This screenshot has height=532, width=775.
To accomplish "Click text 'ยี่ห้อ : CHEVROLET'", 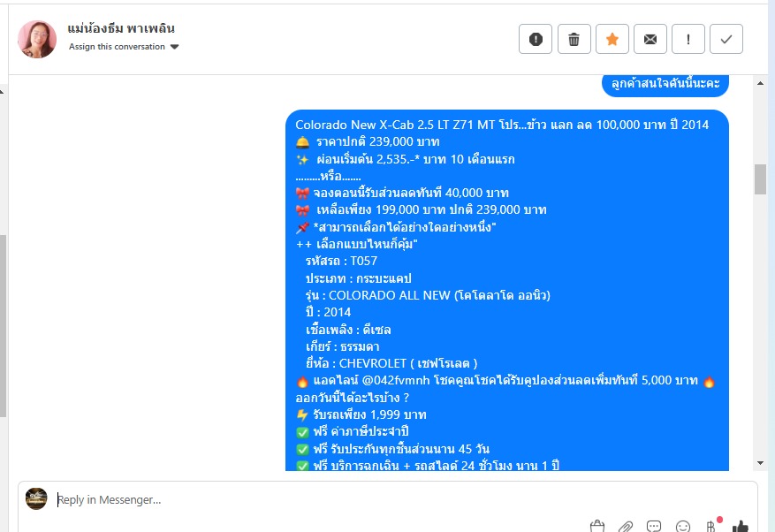I will (356, 363).
